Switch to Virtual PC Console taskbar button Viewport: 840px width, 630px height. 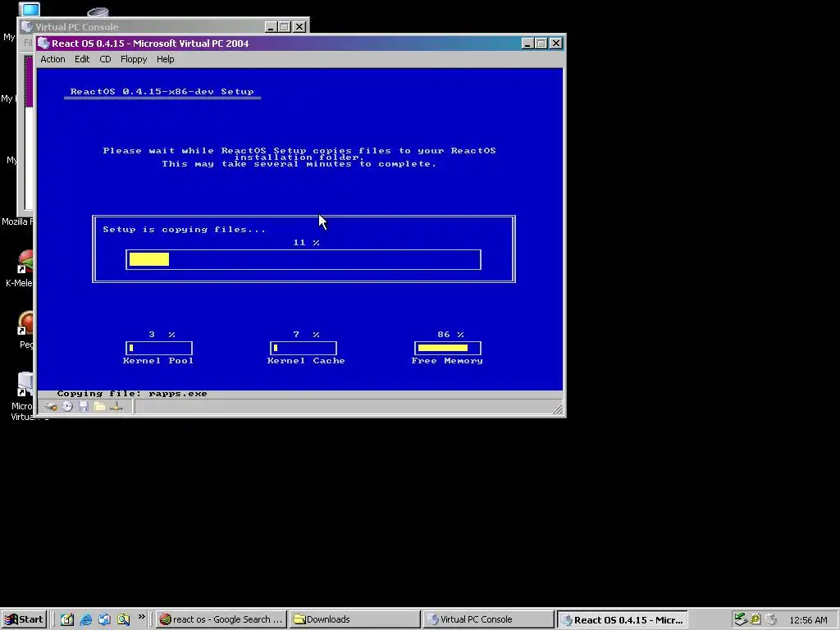pos(488,619)
